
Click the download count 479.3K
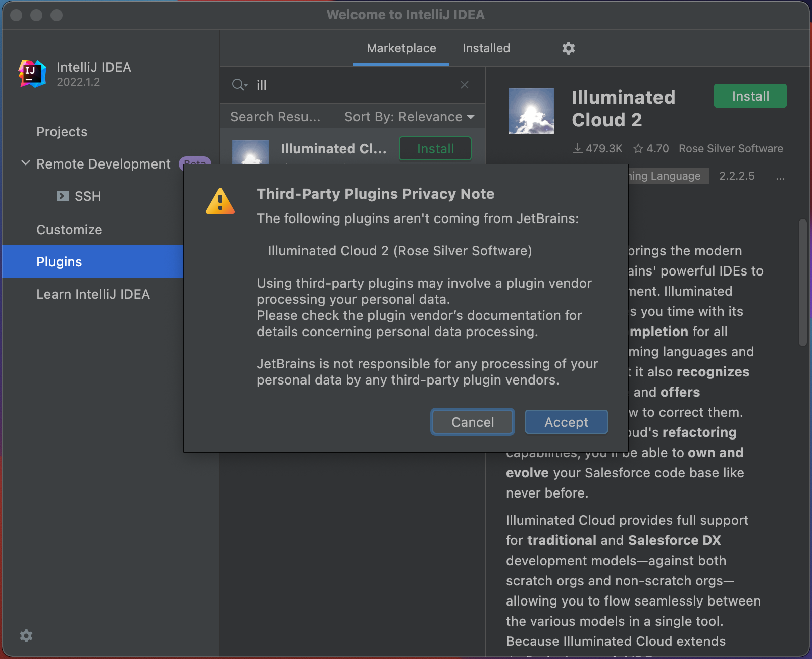coord(597,149)
